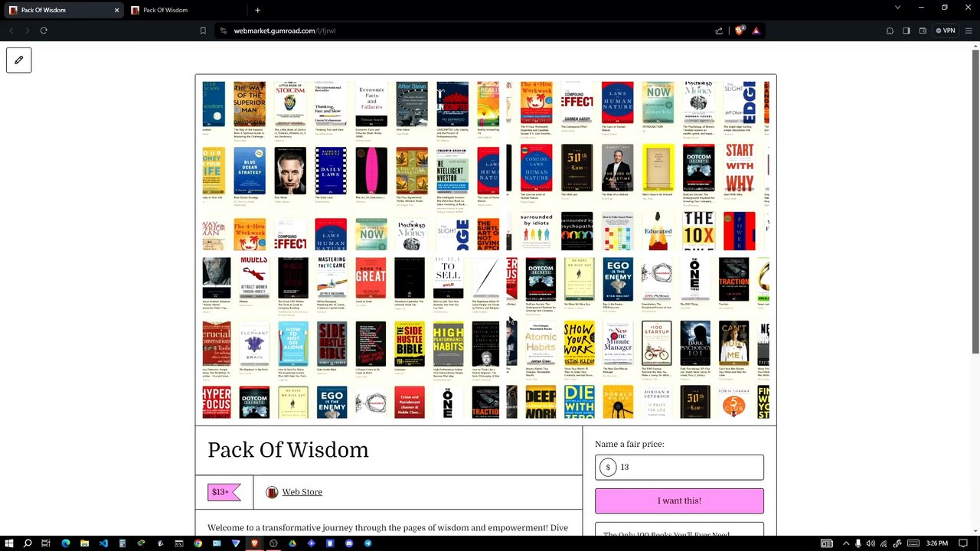
Task: Click the Brave Rewards triangle icon
Action: coord(756,31)
